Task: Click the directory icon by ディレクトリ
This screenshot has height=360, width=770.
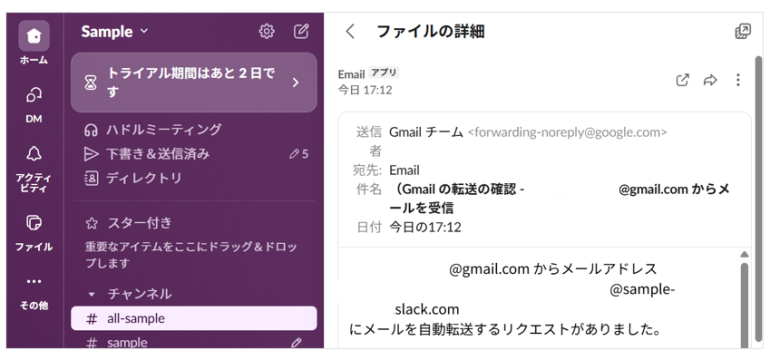Action: [91, 178]
